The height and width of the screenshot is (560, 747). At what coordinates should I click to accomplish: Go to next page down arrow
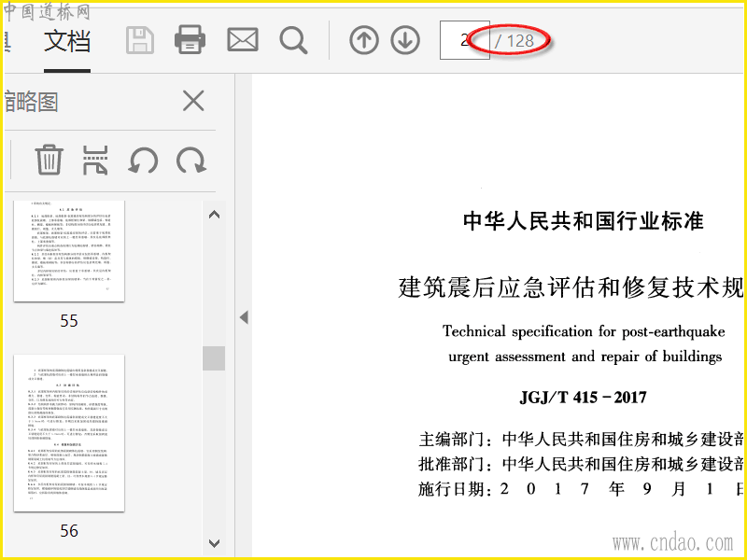[x=405, y=40]
